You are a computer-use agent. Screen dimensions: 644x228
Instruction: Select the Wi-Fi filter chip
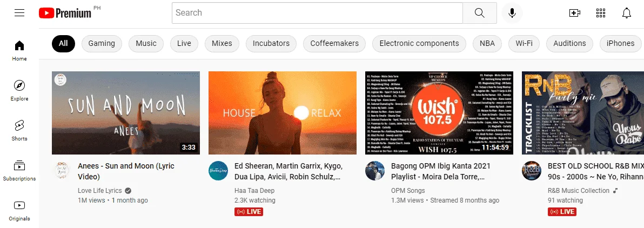(x=524, y=44)
